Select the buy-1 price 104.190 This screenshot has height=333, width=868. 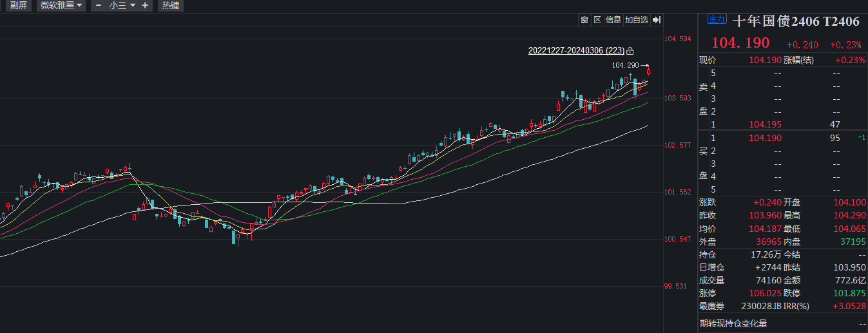tap(766, 138)
